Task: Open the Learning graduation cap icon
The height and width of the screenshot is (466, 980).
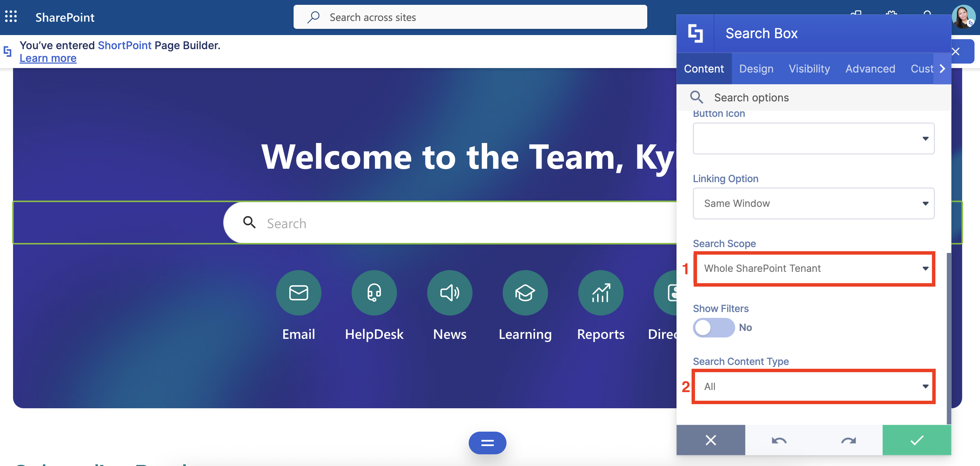Action: coord(525,292)
